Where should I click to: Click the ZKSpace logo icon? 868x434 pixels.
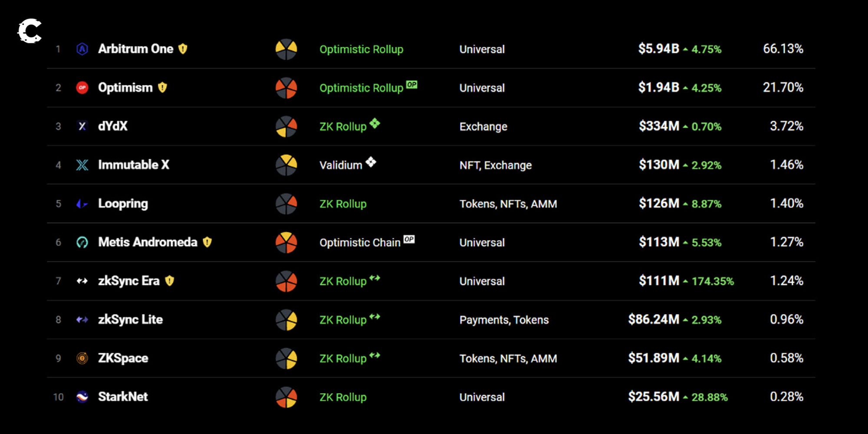click(82, 358)
